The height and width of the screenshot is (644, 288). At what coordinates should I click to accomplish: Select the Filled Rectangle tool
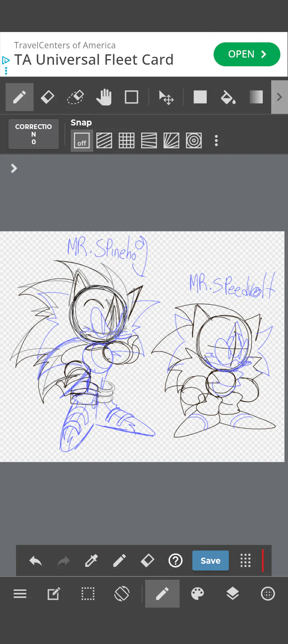200,97
